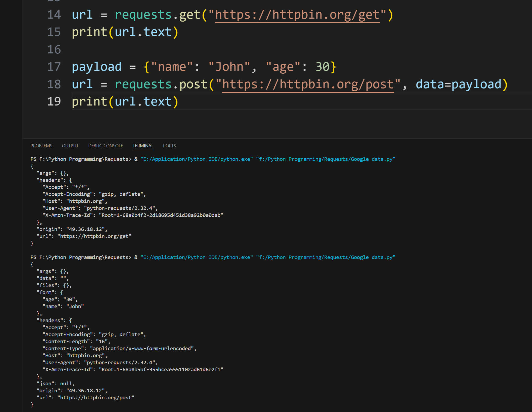Click line number 14 in the gutter
The height and width of the screenshot is (412, 532).
pyautogui.click(x=54, y=15)
